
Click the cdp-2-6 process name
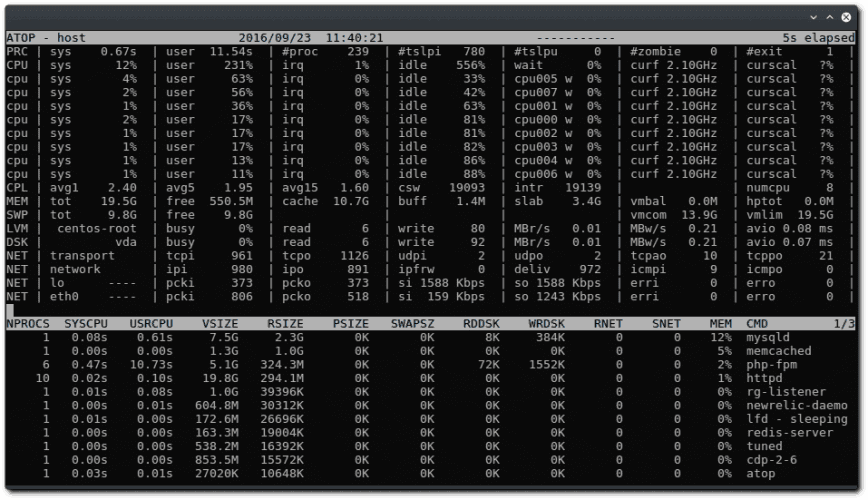coord(771,460)
